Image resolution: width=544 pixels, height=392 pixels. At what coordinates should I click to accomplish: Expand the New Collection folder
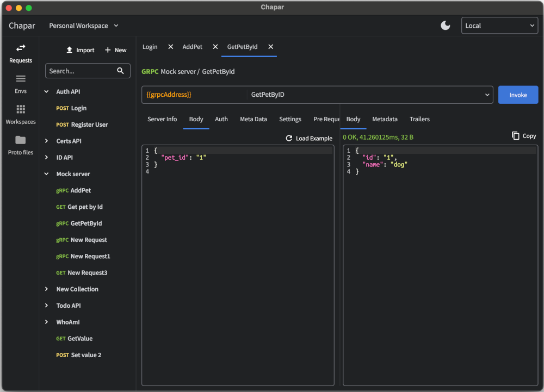46,289
